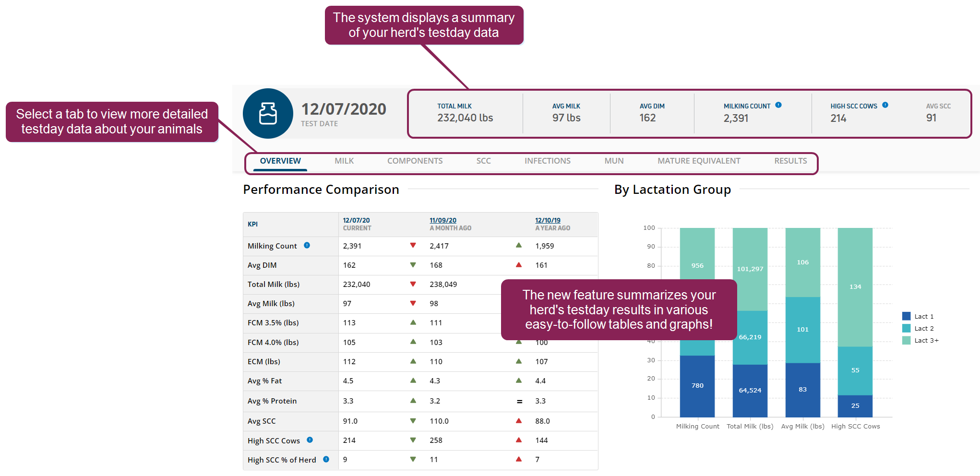980x476 pixels.
Task: Click info icon beside HIGH SCC COWS header
Action: (x=885, y=105)
